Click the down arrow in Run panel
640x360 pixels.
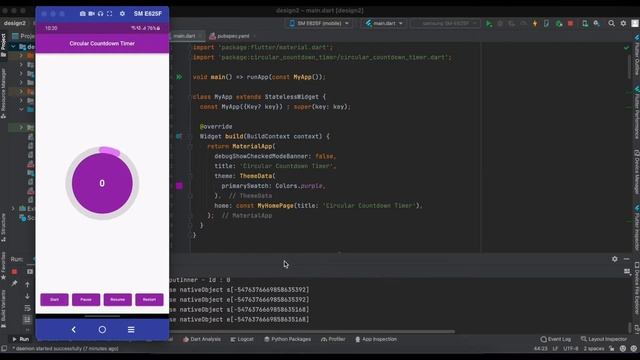(x=27, y=296)
